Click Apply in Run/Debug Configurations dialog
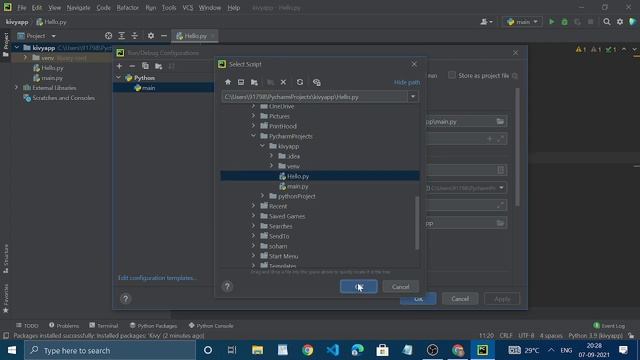 [x=502, y=299]
